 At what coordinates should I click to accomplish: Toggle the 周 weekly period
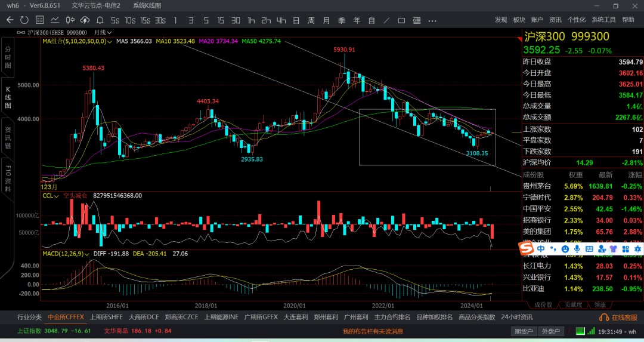click(311, 20)
